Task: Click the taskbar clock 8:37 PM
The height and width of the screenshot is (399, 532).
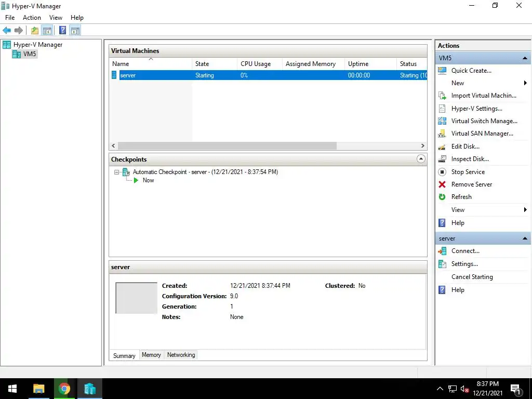Action: point(487,384)
